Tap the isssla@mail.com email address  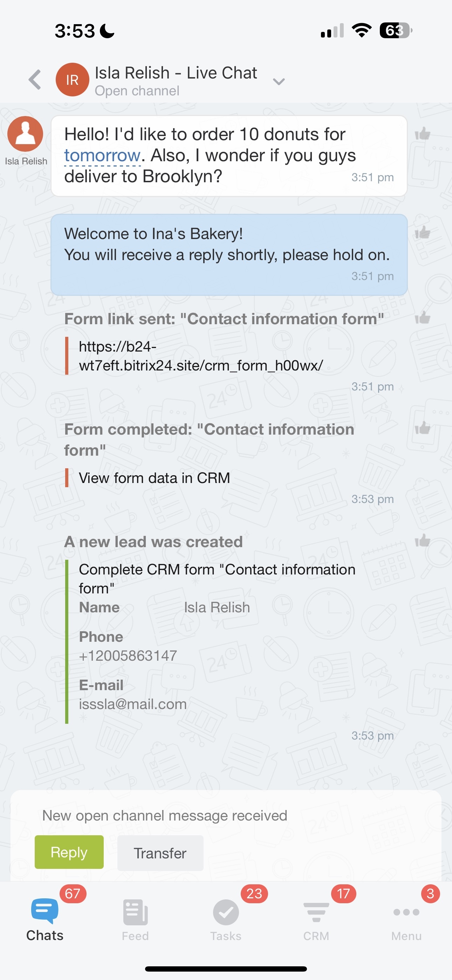[133, 704]
